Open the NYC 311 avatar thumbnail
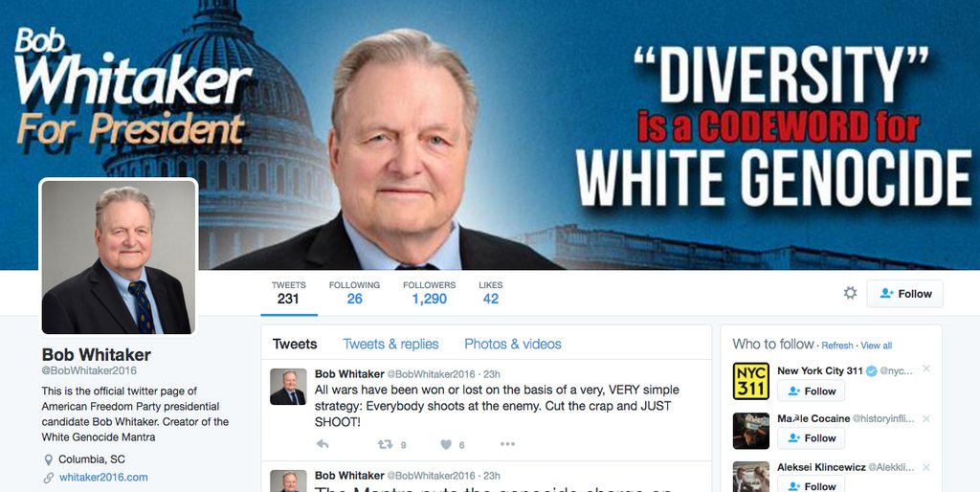The width and height of the screenshot is (980, 492). tap(750, 381)
